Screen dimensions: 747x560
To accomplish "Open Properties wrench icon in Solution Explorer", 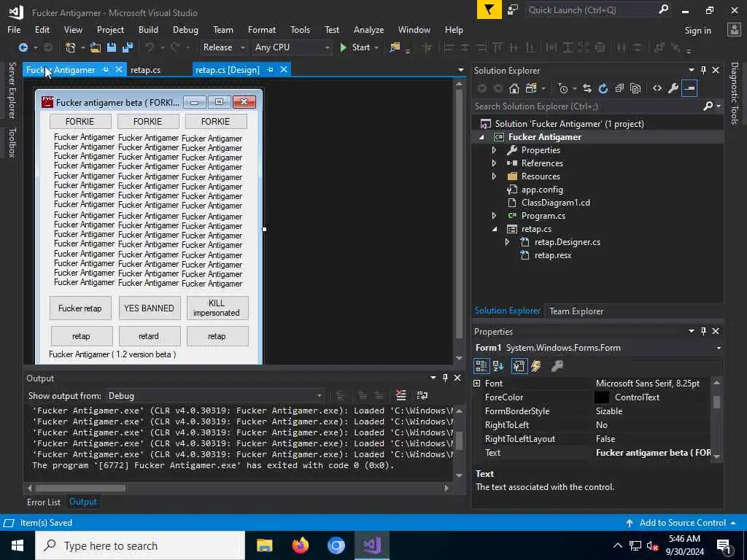I will point(673,88).
